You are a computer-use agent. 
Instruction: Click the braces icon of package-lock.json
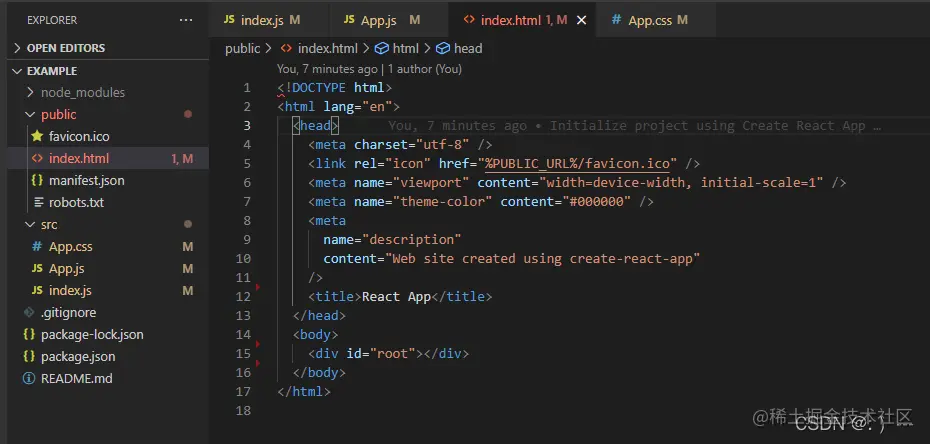click(x=28, y=334)
